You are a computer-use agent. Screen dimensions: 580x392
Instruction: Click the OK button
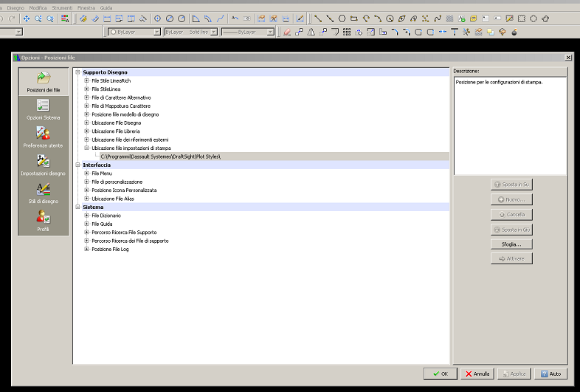[x=441, y=374]
